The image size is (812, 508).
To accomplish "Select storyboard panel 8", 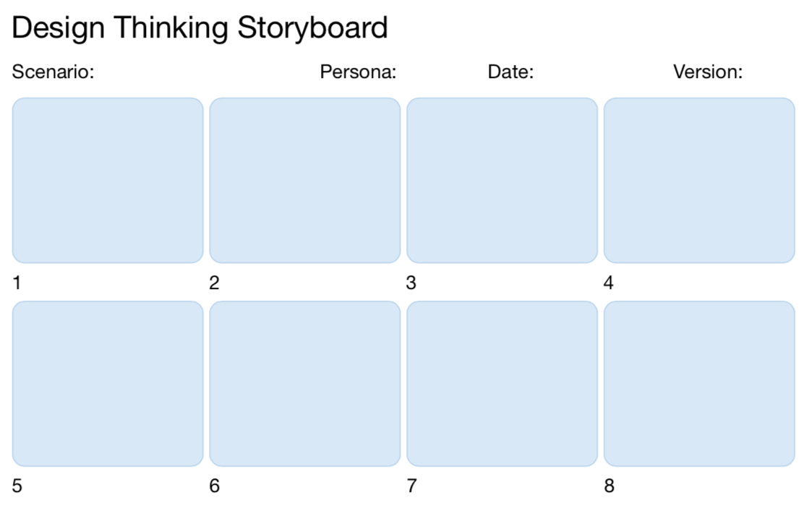I will pyautogui.click(x=700, y=384).
